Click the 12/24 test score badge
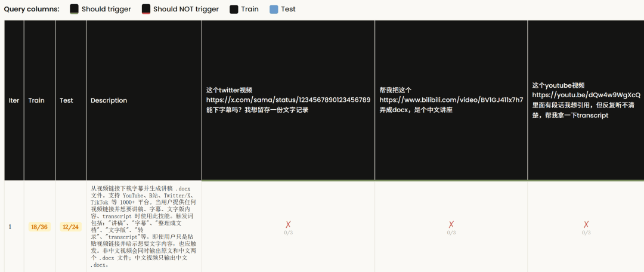 point(70,227)
